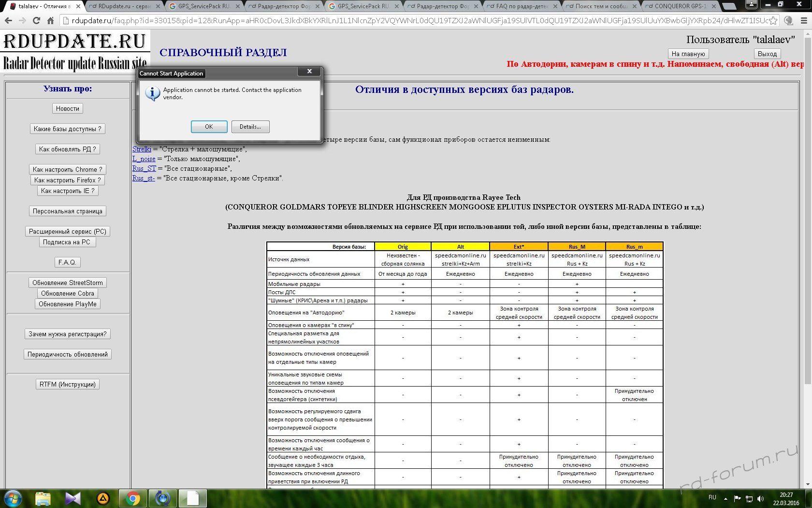Click the RU language indicator

pyautogui.click(x=712, y=497)
